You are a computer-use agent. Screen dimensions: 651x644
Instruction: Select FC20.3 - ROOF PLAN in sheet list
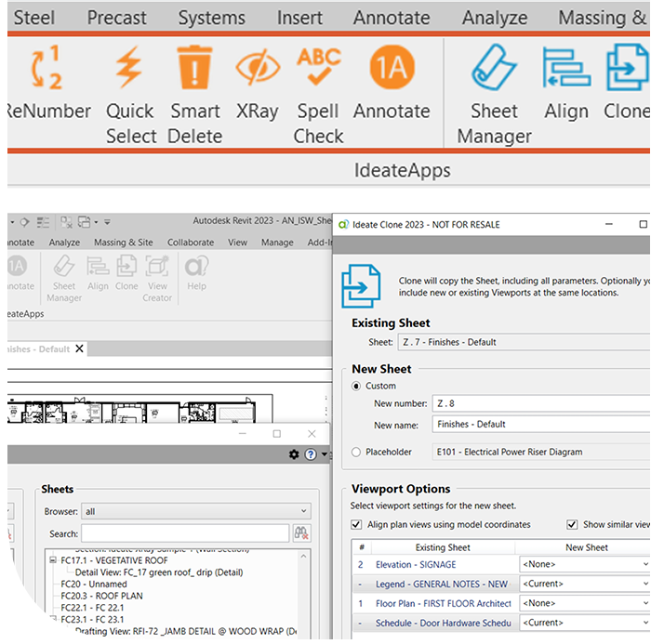[x=101, y=596]
